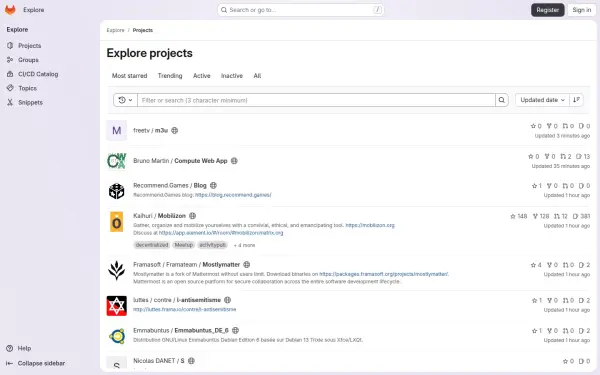
Task: Click the Mobilizon orange avatar
Action: (117, 222)
